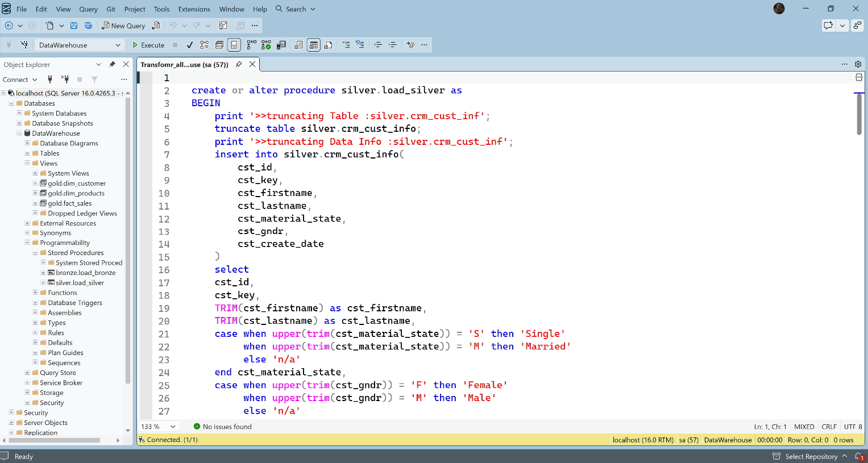
Task: Click the No issues found indicator
Action: click(x=222, y=426)
